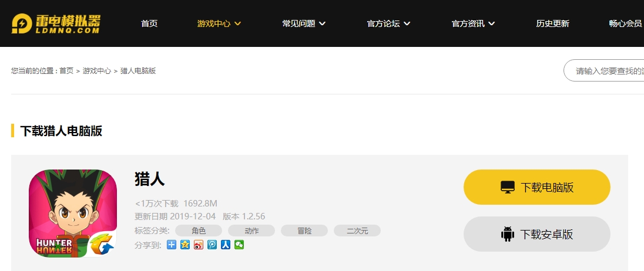Click the 猎人电脑版 breadcrumb text
Viewport: 644px width, 271px height.
click(138, 71)
